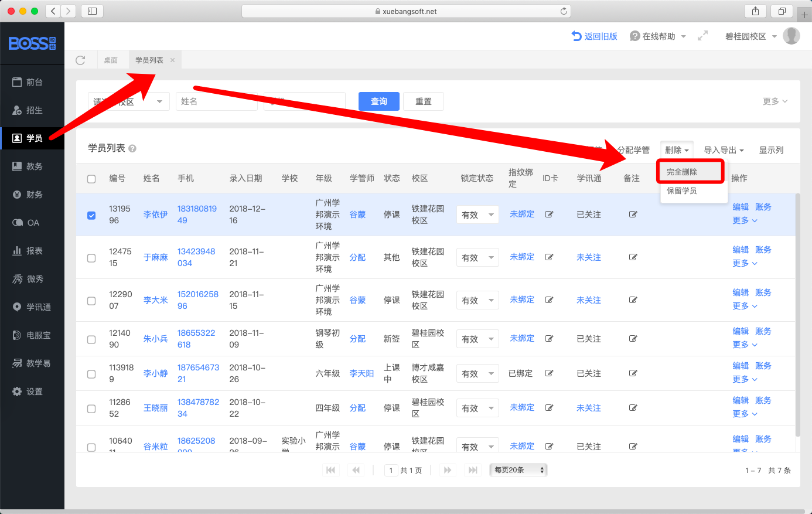This screenshot has height=514, width=812.
Task: Open the 碧桂园校区 campus switcher
Action: click(x=750, y=36)
